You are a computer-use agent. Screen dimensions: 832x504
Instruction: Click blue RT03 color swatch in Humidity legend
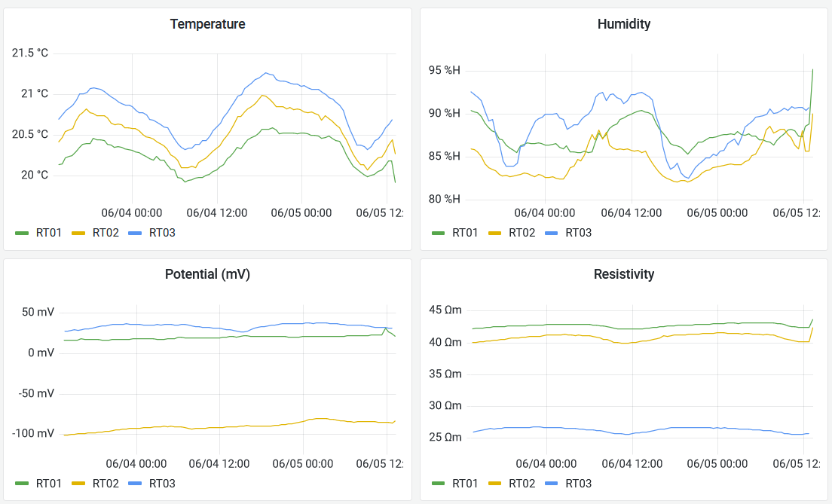point(552,234)
